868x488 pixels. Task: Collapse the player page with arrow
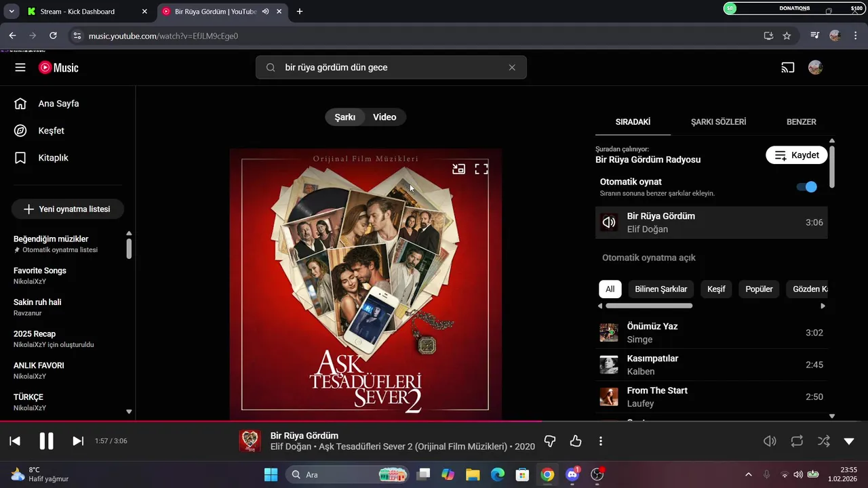pyautogui.click(x=849, y=441)
